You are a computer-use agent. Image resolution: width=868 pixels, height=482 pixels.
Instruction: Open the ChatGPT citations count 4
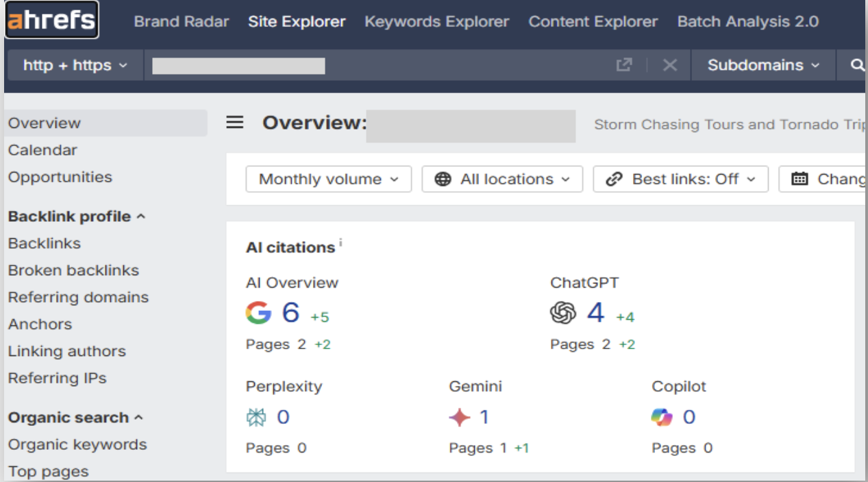coord(596,313)
